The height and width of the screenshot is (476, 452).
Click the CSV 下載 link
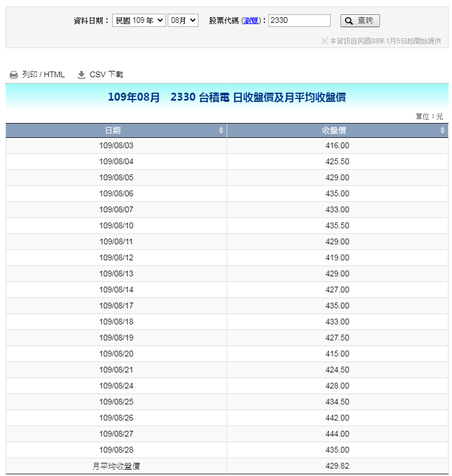point(106,75)
